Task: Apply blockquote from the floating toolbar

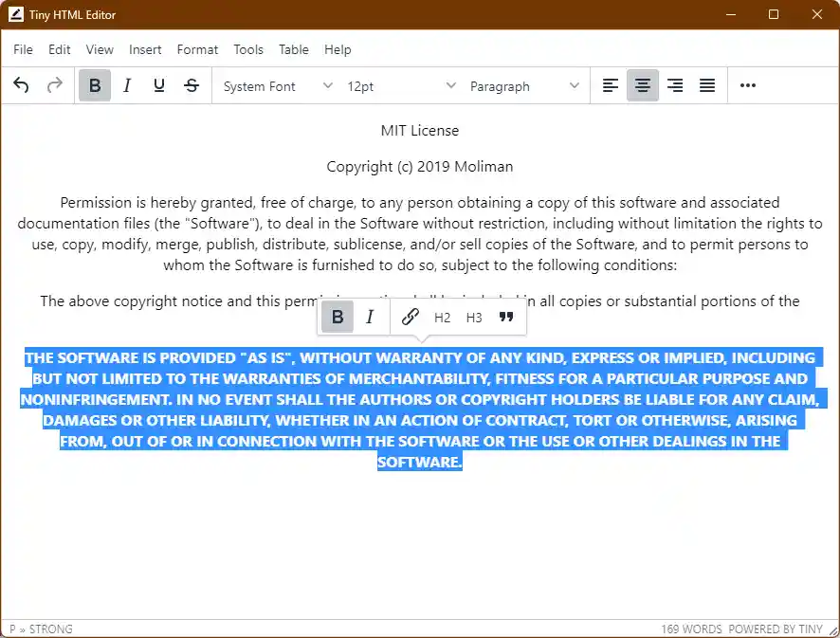Action: click(505, 317)
